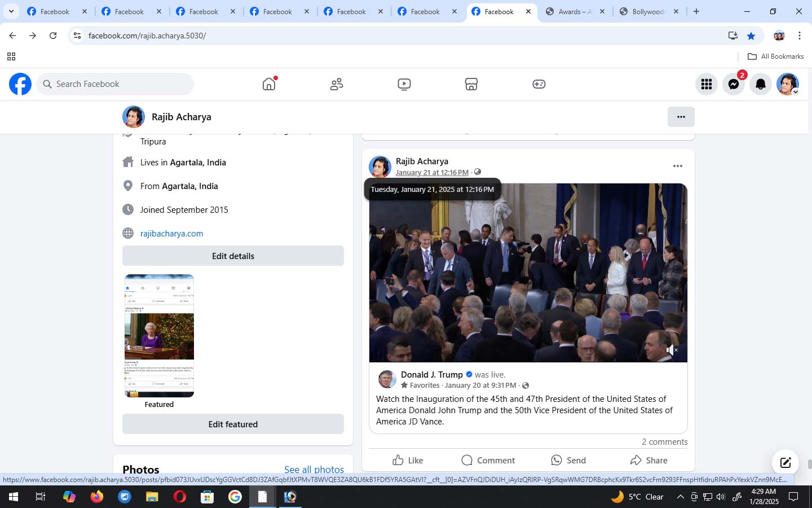Image resolution: width=812 pixels, height=508 pixels.
Task: Open the Friends icon in the top navigation
Action: (337, 84)
